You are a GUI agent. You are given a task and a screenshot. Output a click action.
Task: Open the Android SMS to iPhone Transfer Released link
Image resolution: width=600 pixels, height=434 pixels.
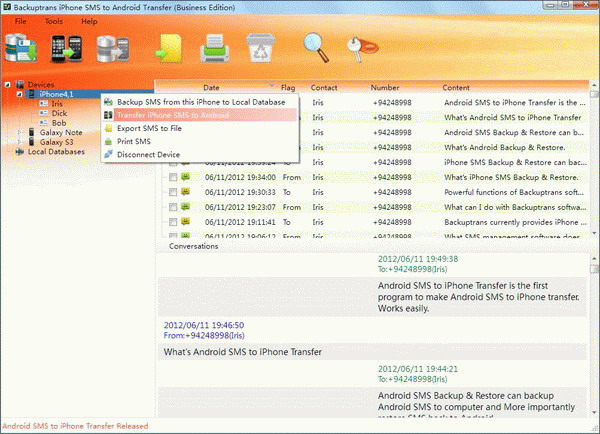tap(75, 426)
